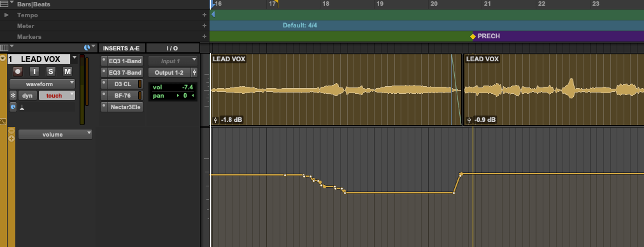Click the -0.9 dB clip gain fader icon
Image resolution: width=644 pixels, height=247 pixels.
469,120
